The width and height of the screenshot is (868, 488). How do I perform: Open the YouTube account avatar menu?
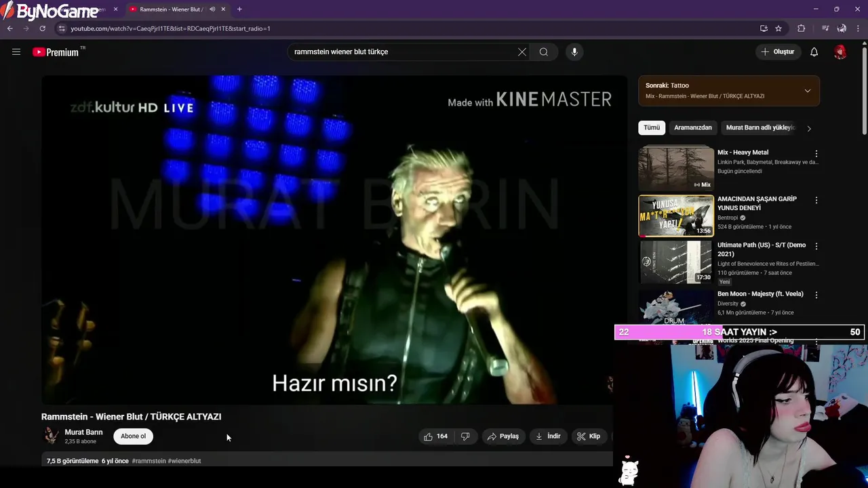840,52
